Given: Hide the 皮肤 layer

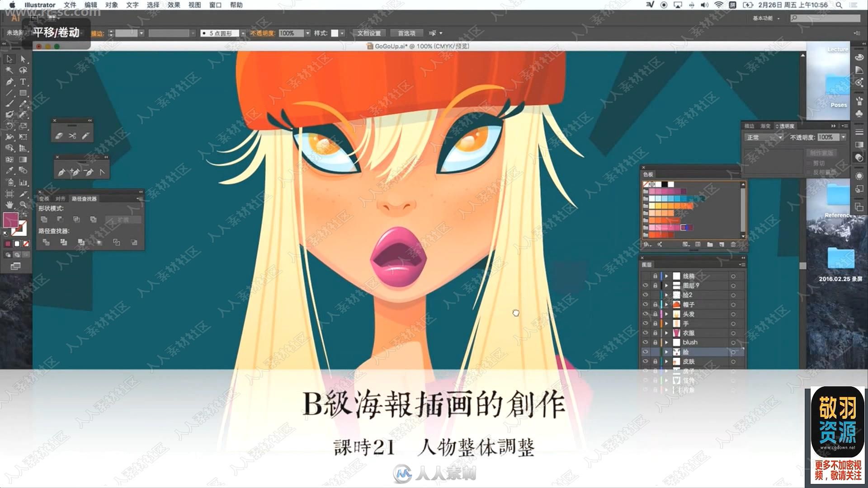Looking at the screenshot, I should [646, 361].
